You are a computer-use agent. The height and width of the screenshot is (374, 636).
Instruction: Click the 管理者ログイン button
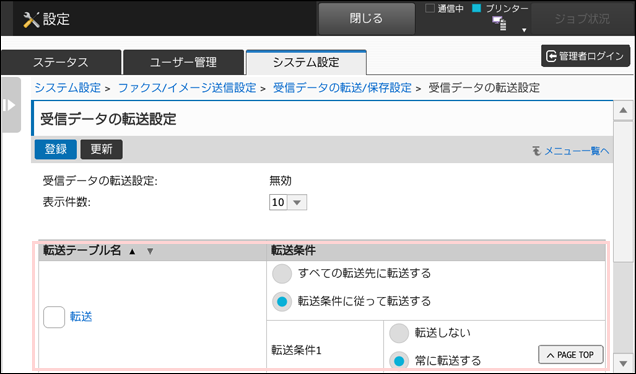click(x=585, y=56)
